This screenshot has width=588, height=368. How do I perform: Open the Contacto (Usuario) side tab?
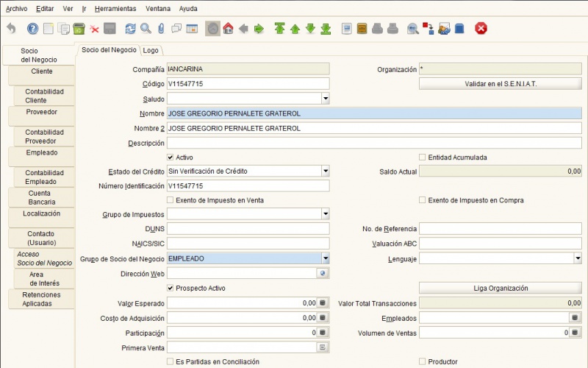click(x=42, y=238)
